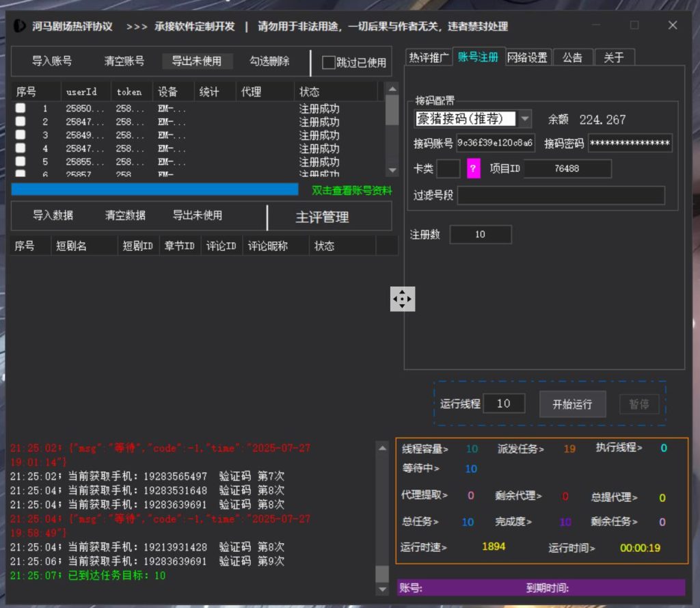
Task: Click the account list scroll-up arrow
Action: [x=392, y=88]
